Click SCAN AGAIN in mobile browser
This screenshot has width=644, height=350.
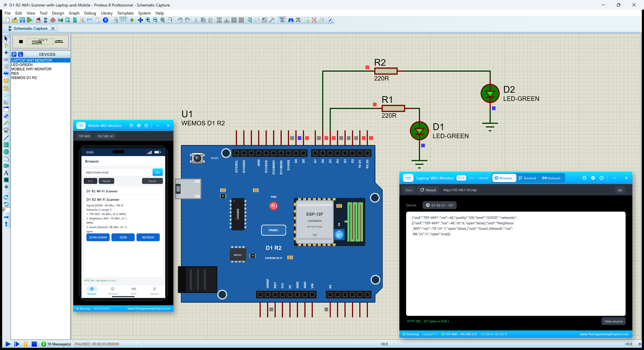click(x=98, y=238)
